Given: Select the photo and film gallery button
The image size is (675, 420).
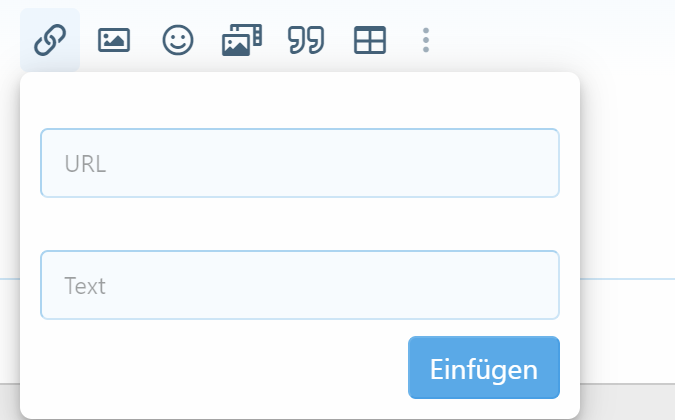Looking at the screenshot, I should 242,40.
